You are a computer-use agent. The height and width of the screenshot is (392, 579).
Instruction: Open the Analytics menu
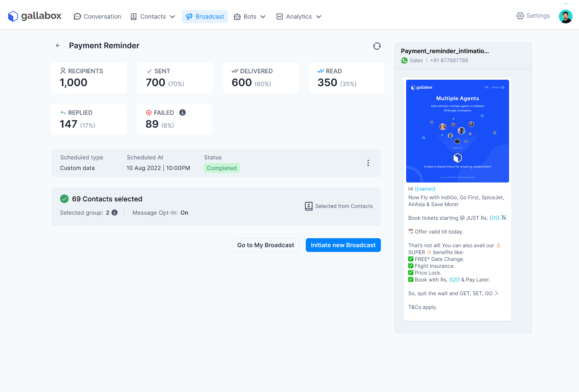coord(299,17)
